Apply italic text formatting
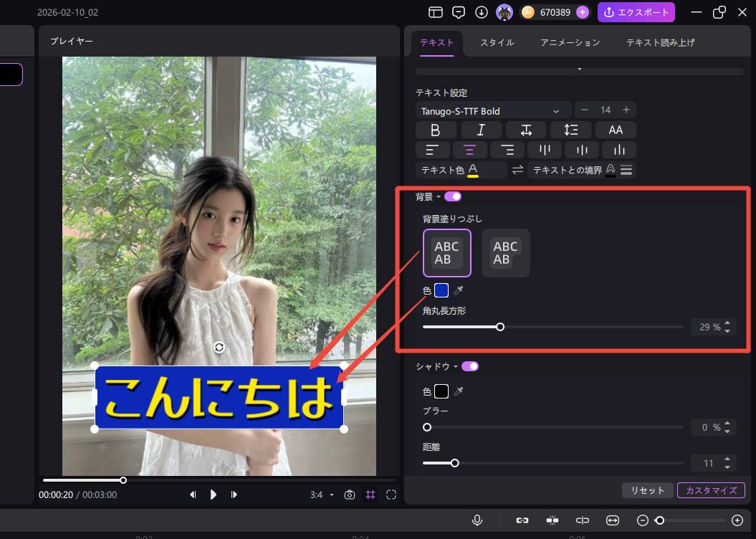 (480, 130)
